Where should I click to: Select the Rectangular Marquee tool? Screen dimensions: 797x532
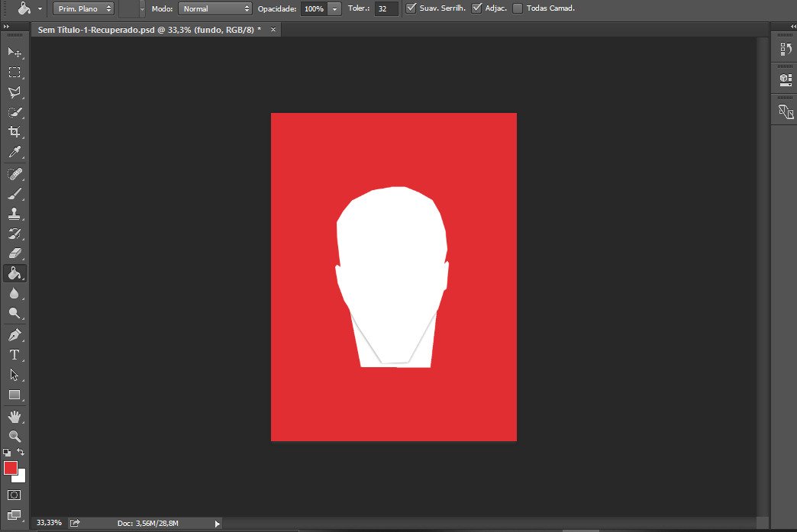point(15,73)
